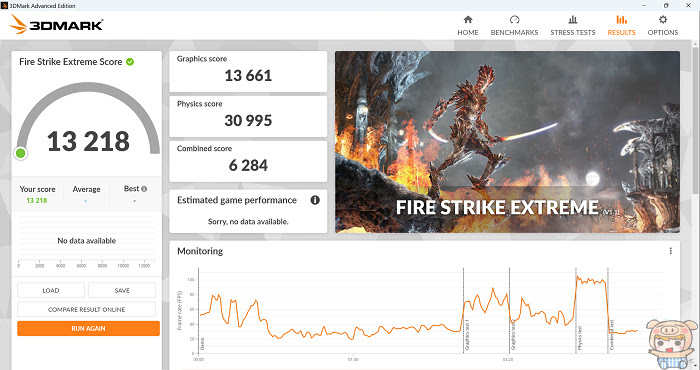Click the green score gauge indicator dot
The width and height of the screenshot is (700, 370).
pyautogui.click(x=21, y=154)
